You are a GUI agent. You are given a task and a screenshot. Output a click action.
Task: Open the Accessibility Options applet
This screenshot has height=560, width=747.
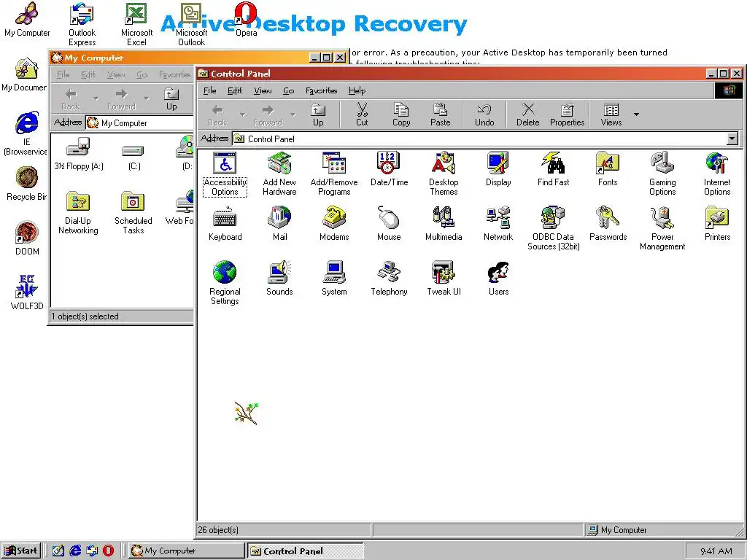coord(225,174)
